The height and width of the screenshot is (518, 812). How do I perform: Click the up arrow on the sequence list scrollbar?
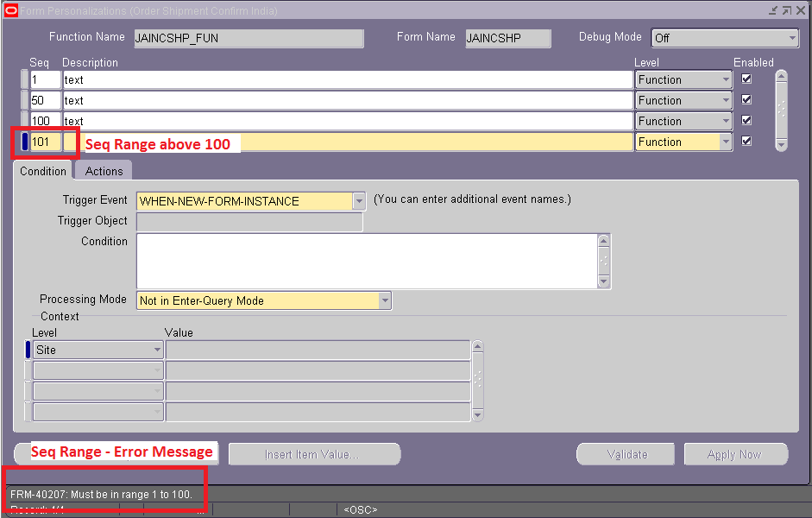(781, 75)
